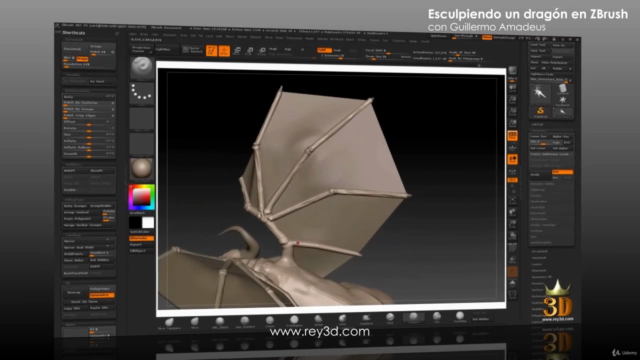This screenshot has height=360, width=640.
Task: Click Lower Res in Geometry
Action: click(540, 136)
